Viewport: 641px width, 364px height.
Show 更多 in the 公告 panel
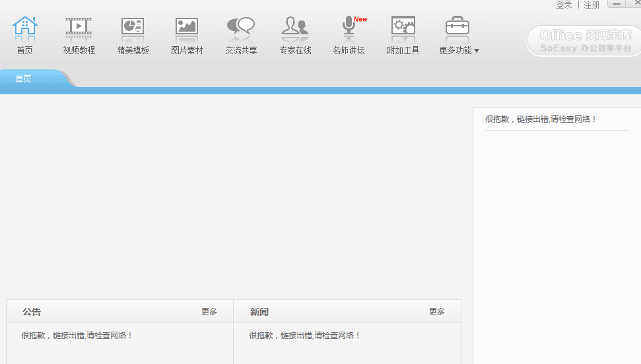[x=209, y=312]
